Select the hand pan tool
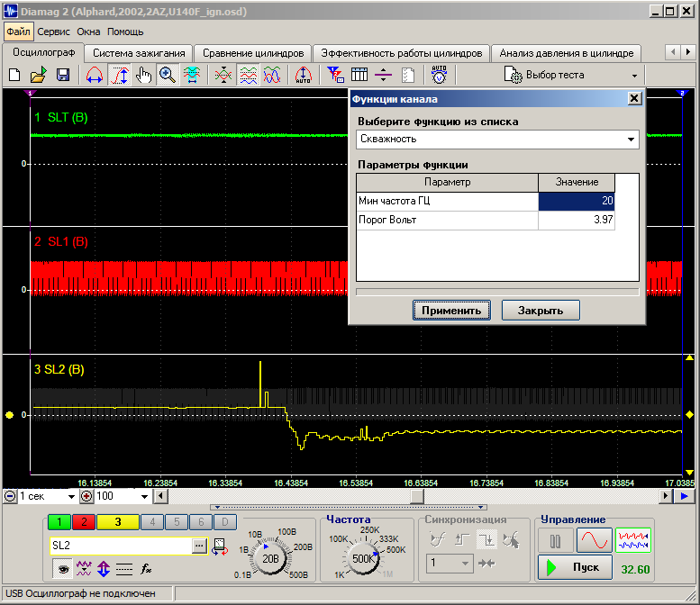This screenshot has height=605, width=700. click(144, 75)
